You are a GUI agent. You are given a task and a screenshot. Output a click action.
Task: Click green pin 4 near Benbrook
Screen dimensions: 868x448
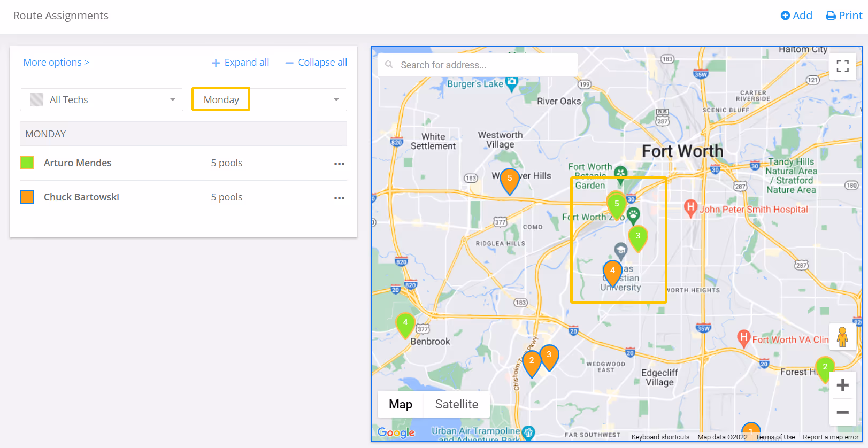point(405,325)
